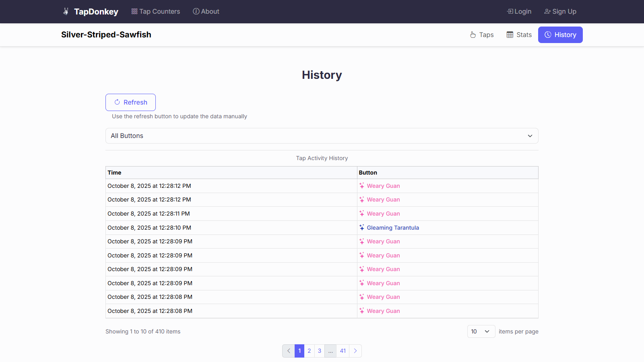644x362 pixels.
Task: Click the pagination ellipsis item
Action: click(330, 351)
